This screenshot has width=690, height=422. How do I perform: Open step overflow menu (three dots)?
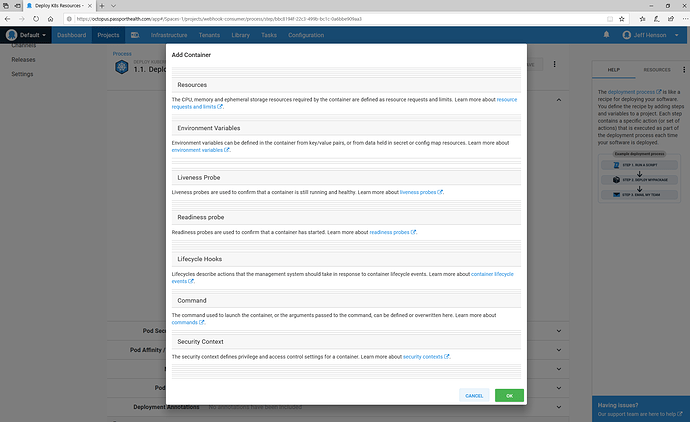pos(554,64)
